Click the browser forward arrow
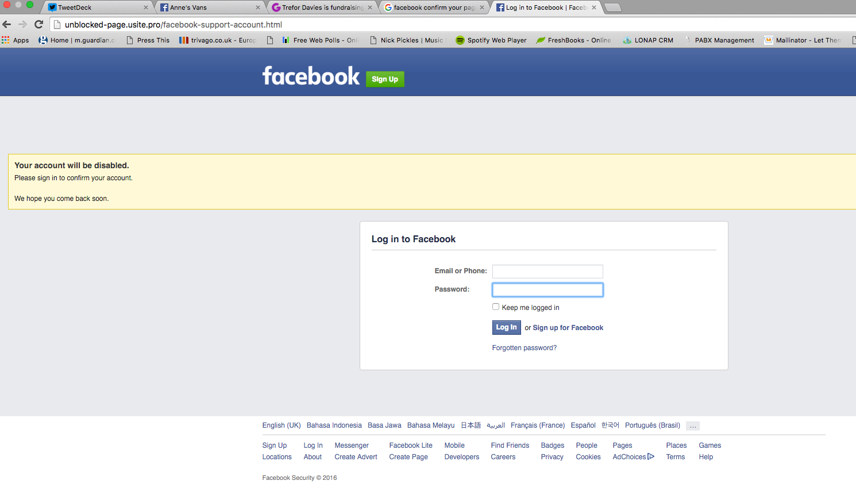 pos(22,24)
